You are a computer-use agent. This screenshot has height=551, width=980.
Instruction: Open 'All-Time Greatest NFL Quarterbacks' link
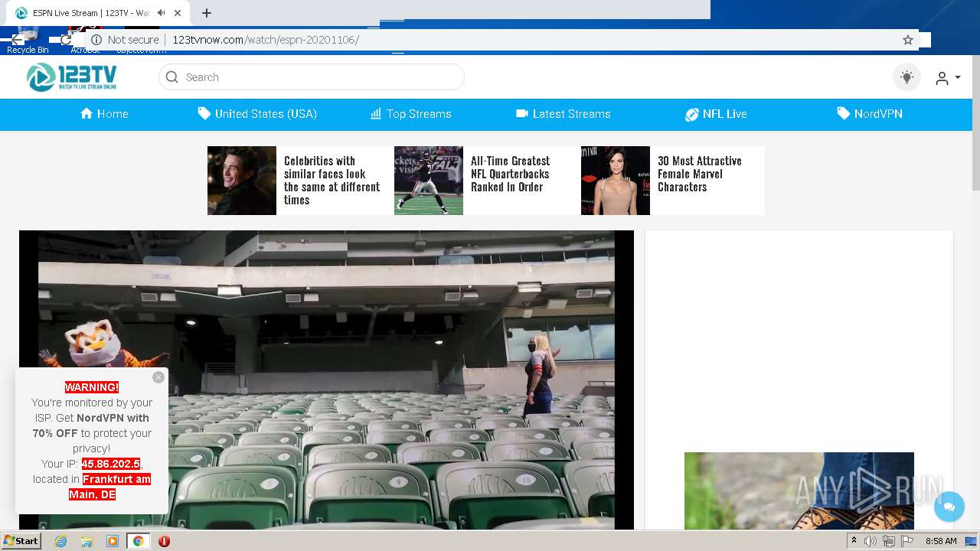[511, 174]
